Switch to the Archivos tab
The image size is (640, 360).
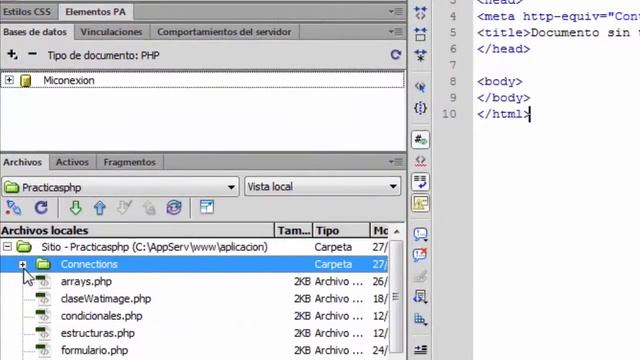[x=23, y=162]
